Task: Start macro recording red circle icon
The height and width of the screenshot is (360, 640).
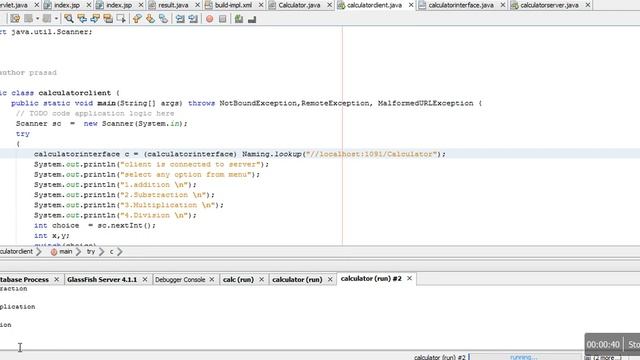Action: pos(209,19)
